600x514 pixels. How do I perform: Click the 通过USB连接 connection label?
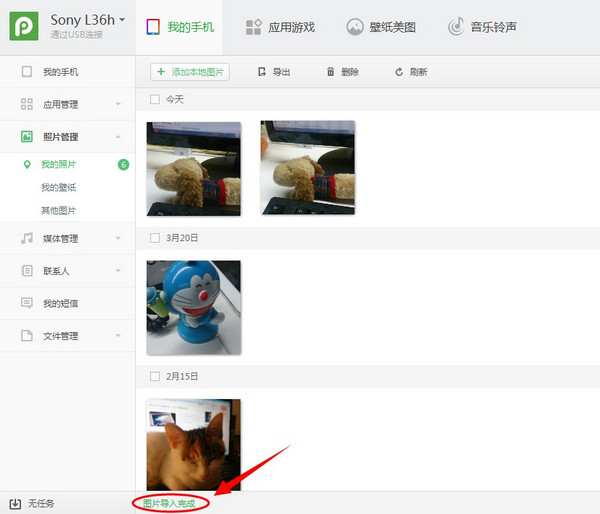(77, 35)
